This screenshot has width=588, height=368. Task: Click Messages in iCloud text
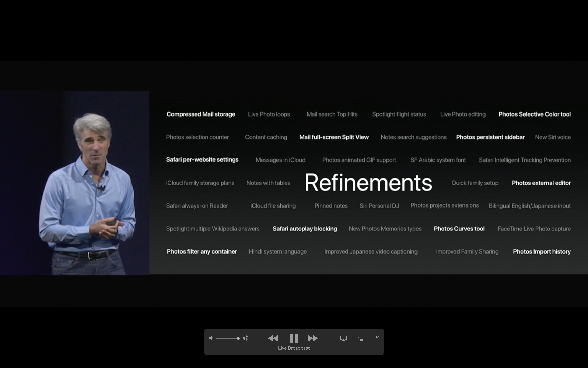(280, 160)
